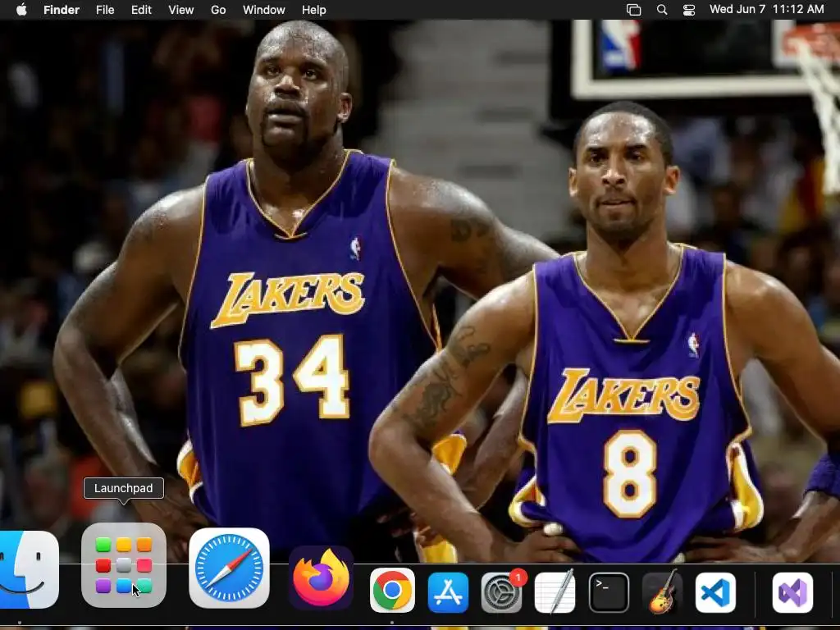Open Control Center in menu bar
The width and height of the screenshot is (840, 630).
689,10
